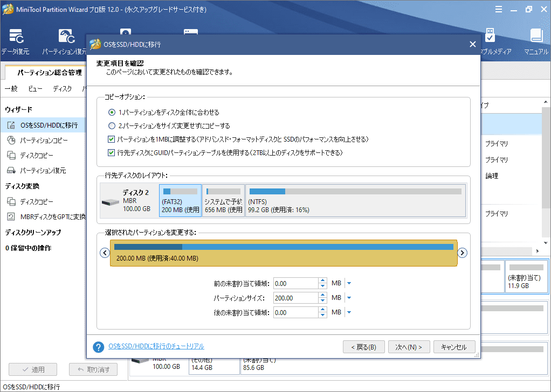The image size is (551, 392).
Task: Click the 取り消す button
Action: point(93,369)
